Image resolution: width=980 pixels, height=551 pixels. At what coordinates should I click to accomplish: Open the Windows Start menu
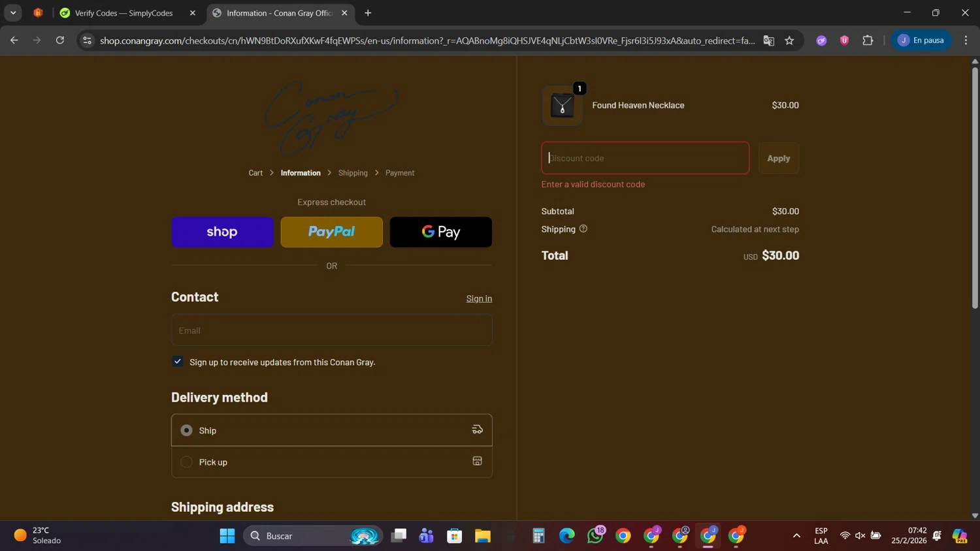pos(227,536)
